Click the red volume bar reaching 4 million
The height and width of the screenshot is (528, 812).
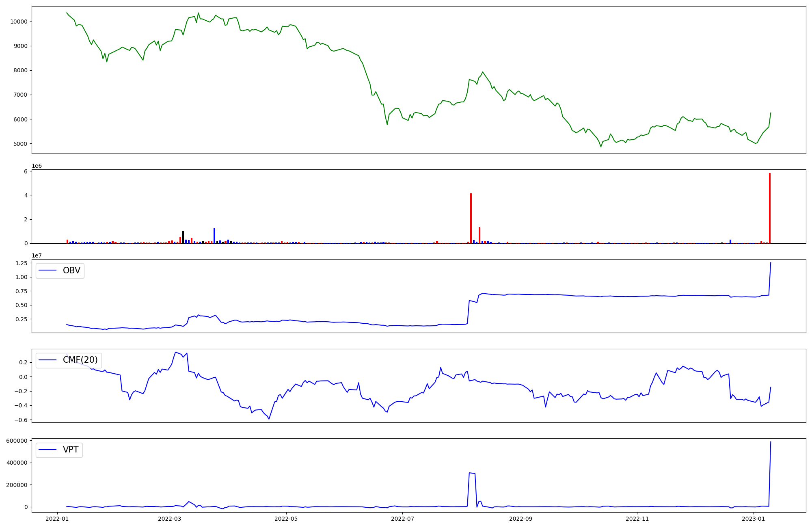click(x=471, y=218)
